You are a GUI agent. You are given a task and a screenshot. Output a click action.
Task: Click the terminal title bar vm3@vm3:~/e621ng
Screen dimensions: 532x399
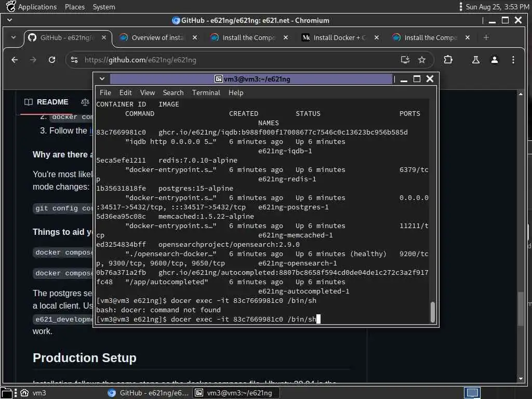251,79
